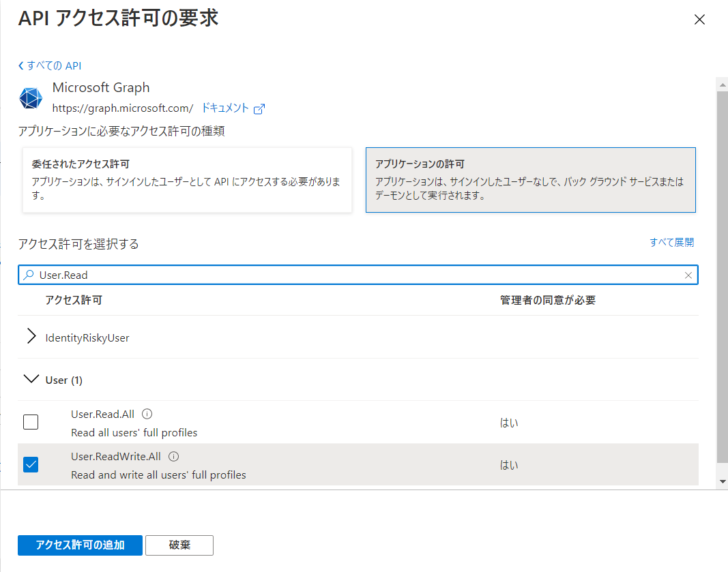Click the vertical scrollbar thumb
Image resolution: width=728 pixels, height=572 pixels.
723,277
